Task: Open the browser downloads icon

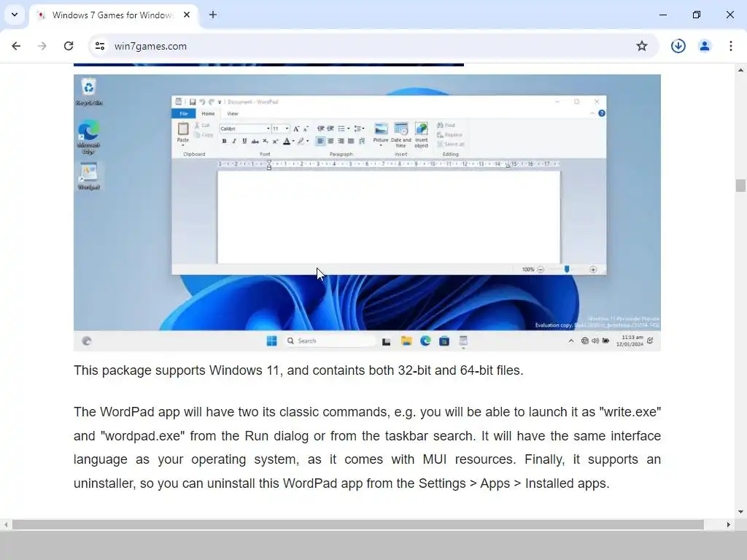Action: [678, 46]
